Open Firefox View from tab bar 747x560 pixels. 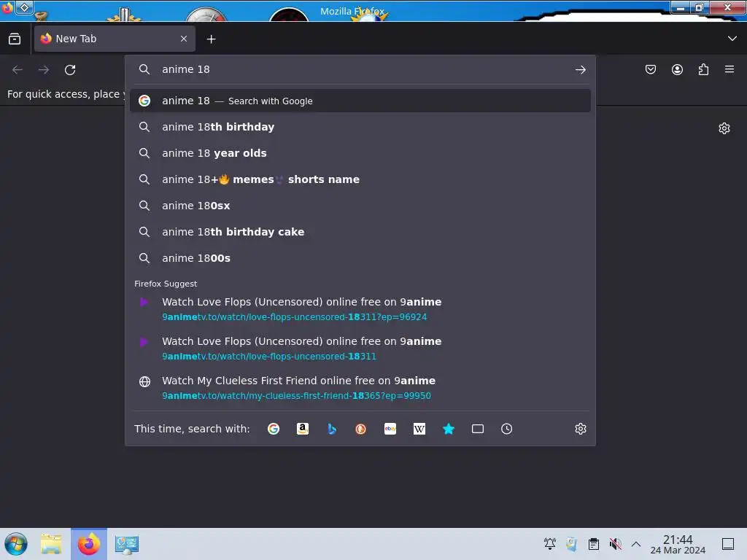point(15,39)
